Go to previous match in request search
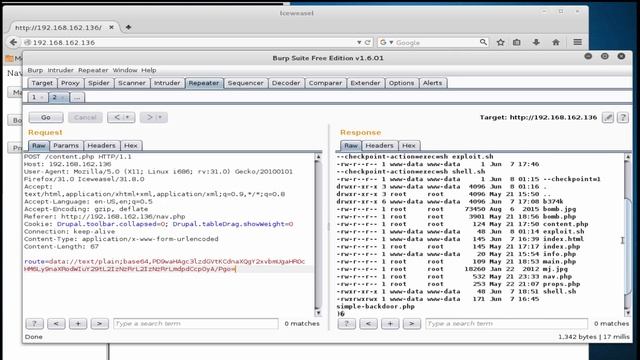 coord(56,324)
